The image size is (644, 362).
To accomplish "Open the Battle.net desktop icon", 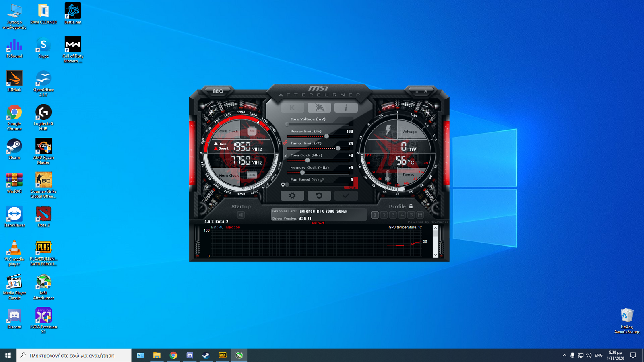I will tap(73, 14).
